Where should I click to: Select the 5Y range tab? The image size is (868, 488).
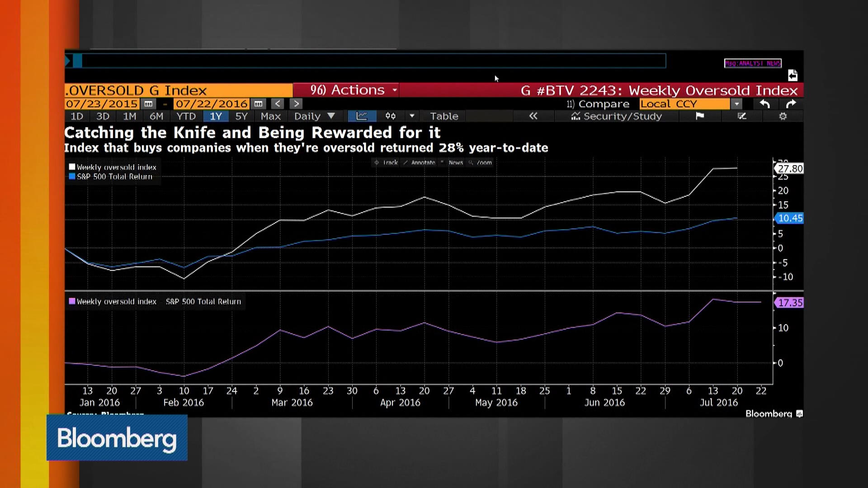tap(241, 116)
